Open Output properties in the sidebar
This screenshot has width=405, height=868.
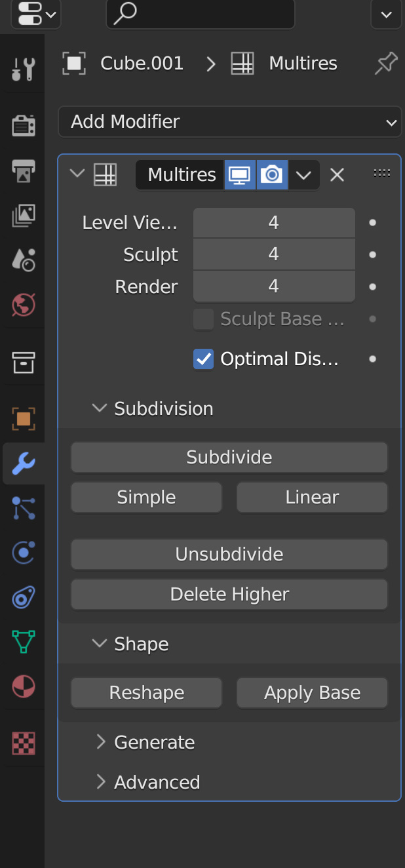[x=23, y=170]
